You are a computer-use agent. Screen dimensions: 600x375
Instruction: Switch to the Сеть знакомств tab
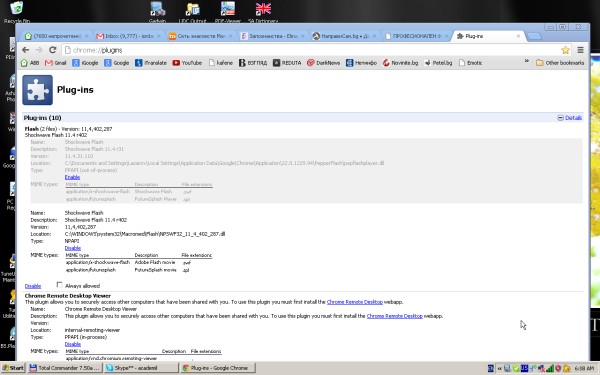[201, 36]
